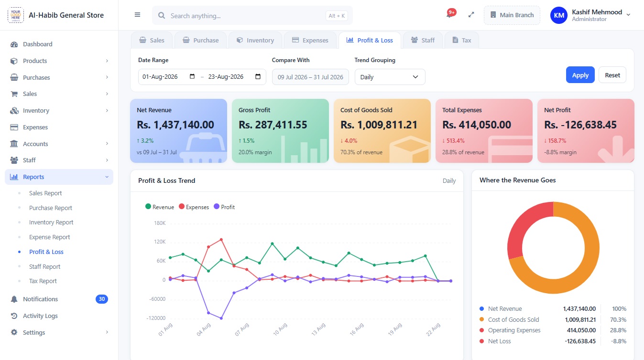Select the Profit & Loss tab

[x=370, y=40]
